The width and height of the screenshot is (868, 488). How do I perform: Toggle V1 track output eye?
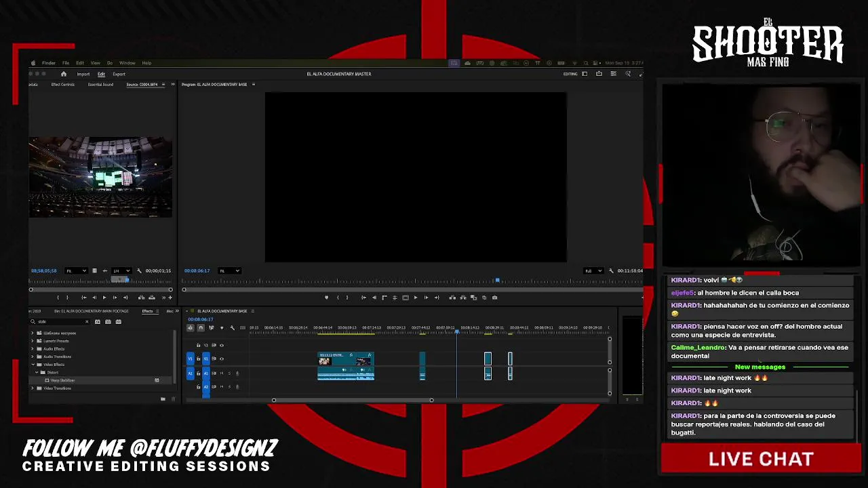coord(222,359)
